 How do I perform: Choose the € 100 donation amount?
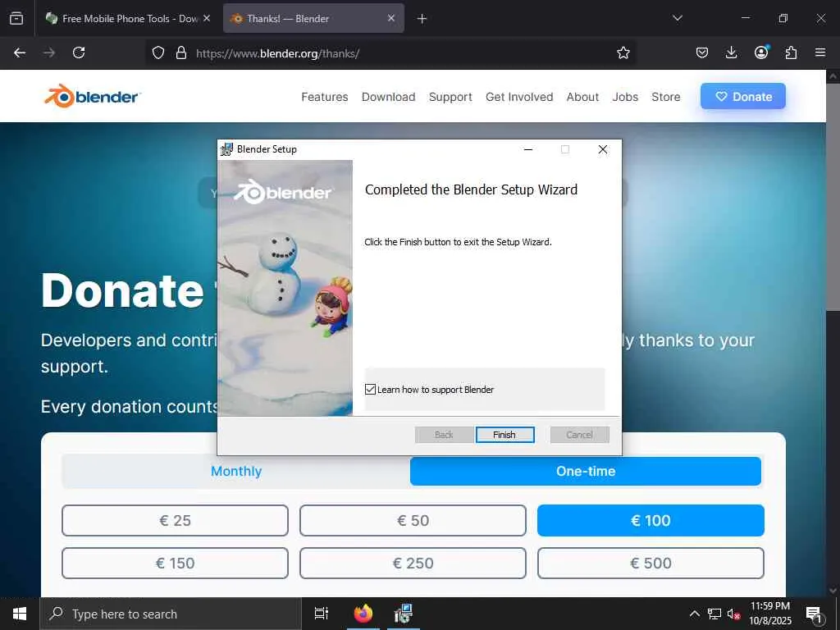pyautogui.click(x=651, y=520)
